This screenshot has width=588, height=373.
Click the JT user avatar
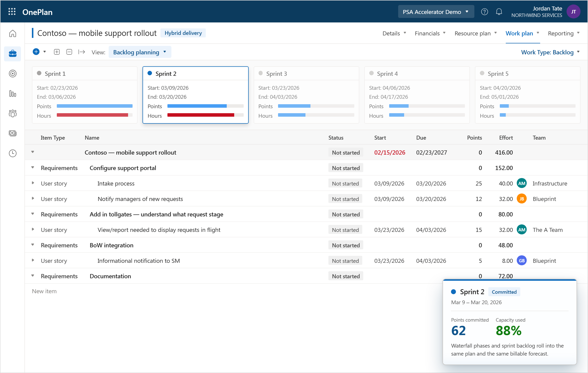coord(573,12)
